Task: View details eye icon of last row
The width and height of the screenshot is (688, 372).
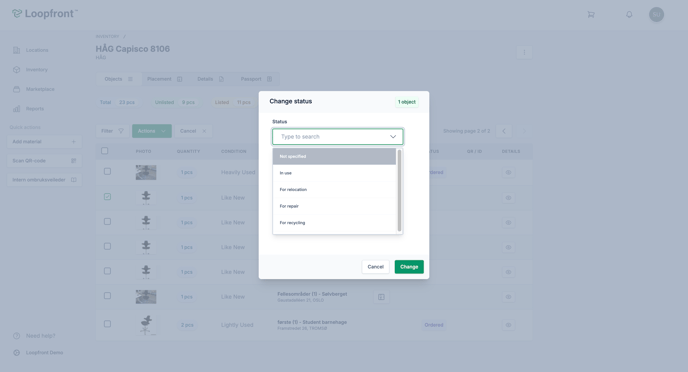Action: [x=508, y=325]
